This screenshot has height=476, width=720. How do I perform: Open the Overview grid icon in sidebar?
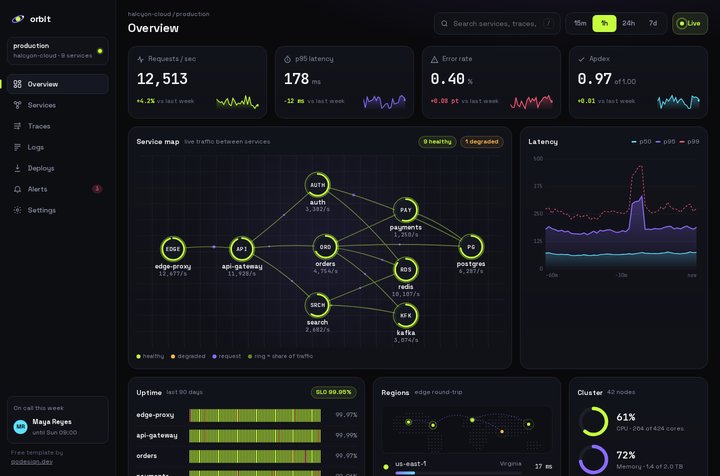coord(17,84)
